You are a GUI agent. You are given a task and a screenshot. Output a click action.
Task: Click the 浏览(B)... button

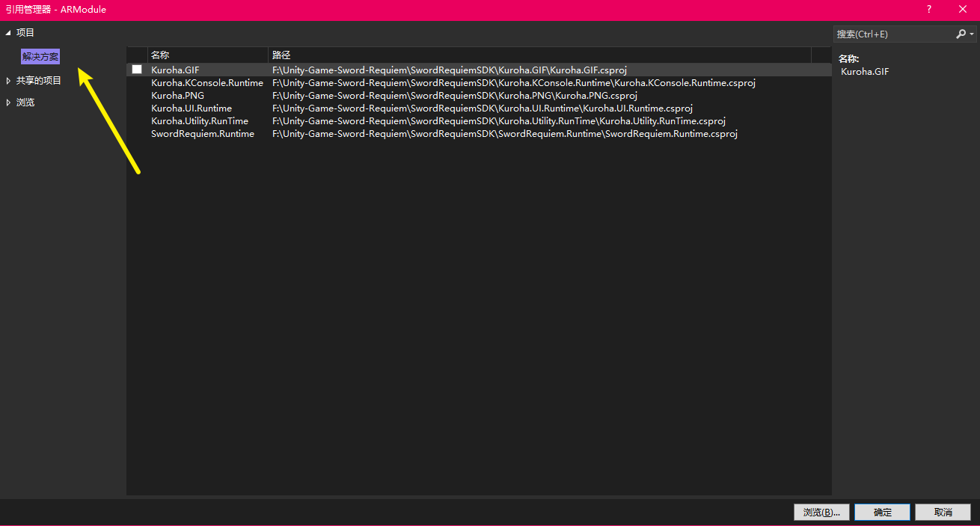[x=821, y=513]
